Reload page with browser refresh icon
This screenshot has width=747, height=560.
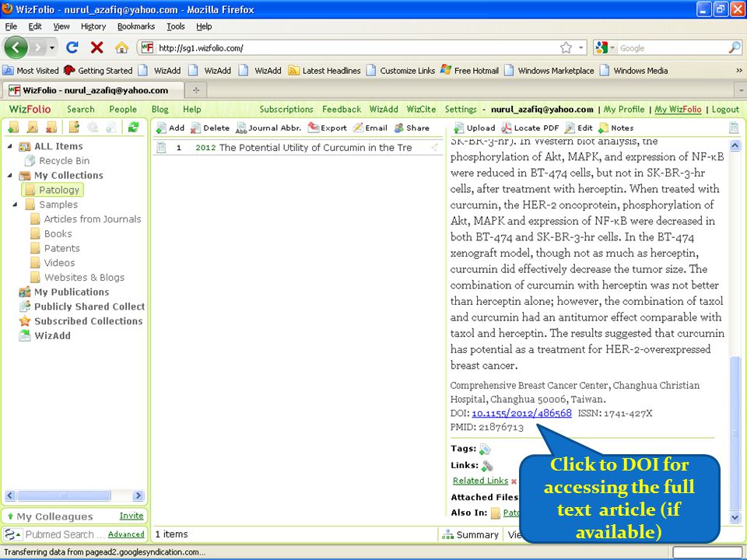[72, 47]
